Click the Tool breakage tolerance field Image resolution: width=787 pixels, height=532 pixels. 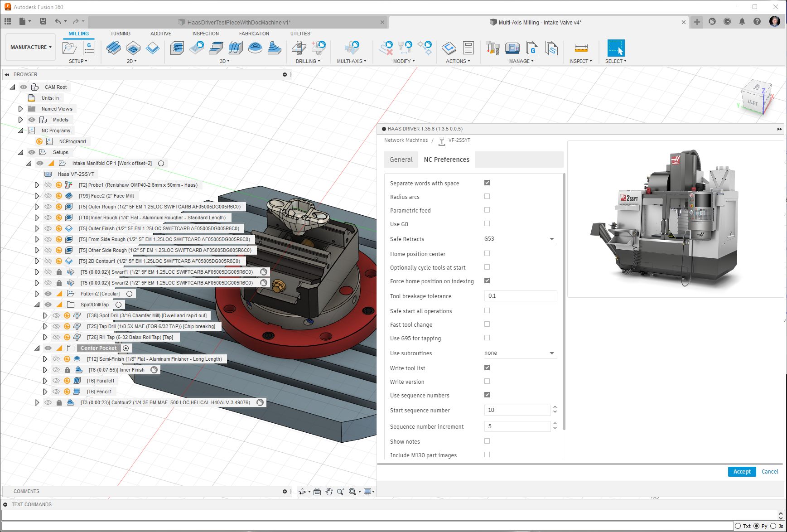pyautogui.click(x=520, y=296)
